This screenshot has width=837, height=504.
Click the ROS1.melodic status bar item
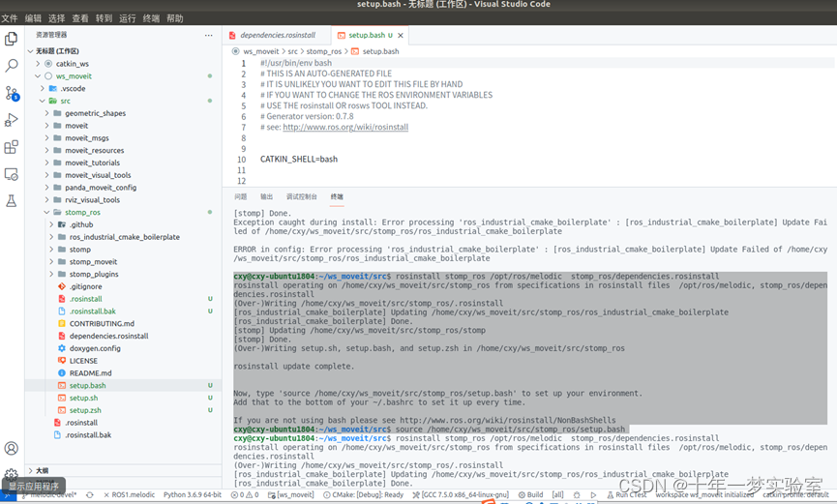pyautogui.click(x=129, y=495)
